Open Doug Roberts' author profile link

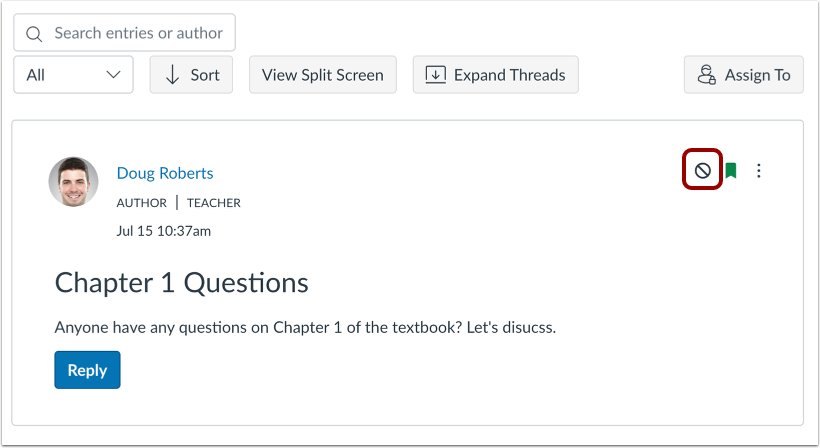165,173
